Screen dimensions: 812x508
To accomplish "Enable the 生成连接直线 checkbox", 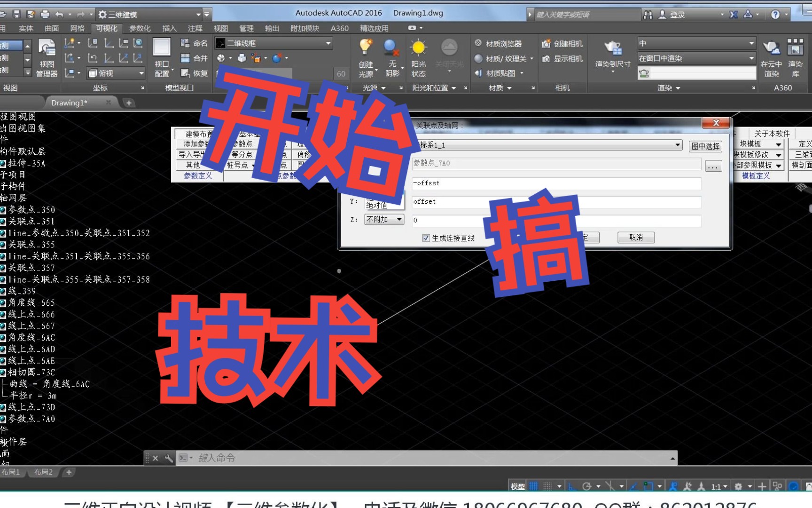I will (x=427, y=238).
